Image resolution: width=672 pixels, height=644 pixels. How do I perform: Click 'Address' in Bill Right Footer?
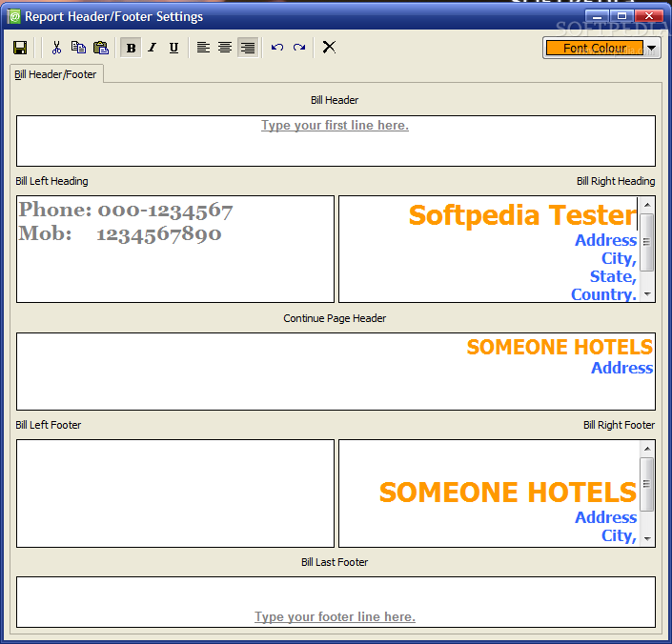click(x=606, y=517)
